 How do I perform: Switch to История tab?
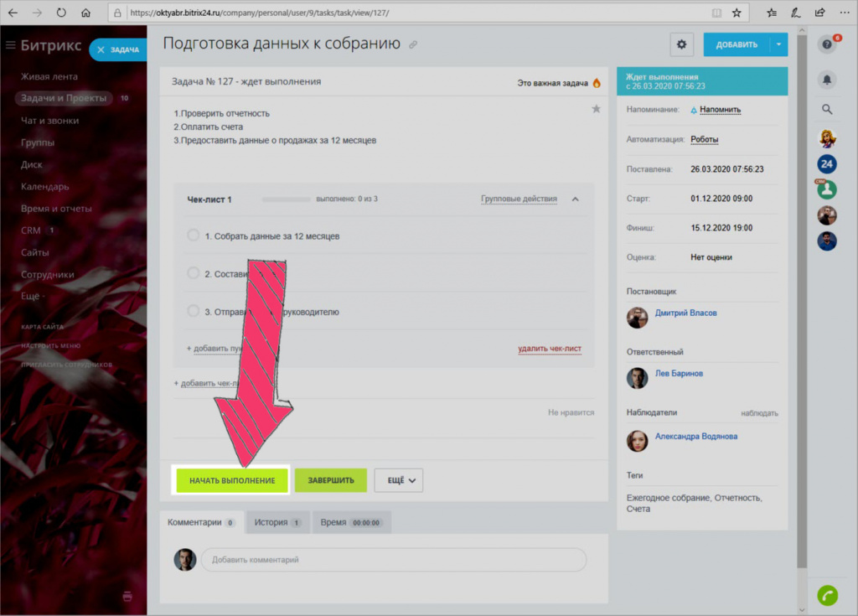pyautogui.click(x=277, y=522)
